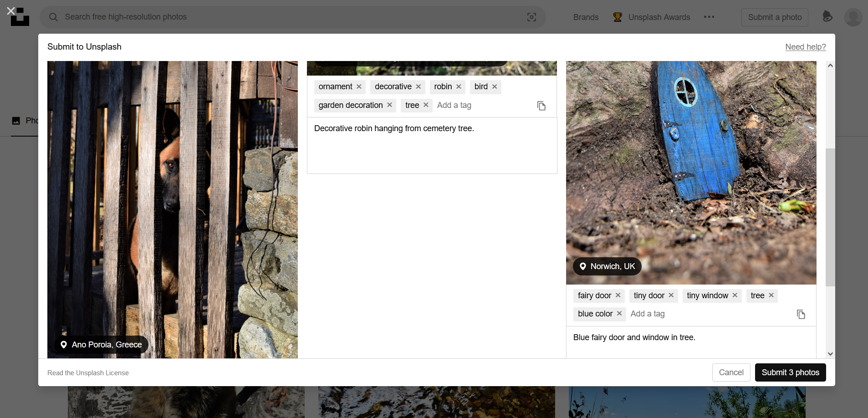Remove the garden decoration tag
The height and width of the screenshot is (418, 868).
(x=389, y=105)
